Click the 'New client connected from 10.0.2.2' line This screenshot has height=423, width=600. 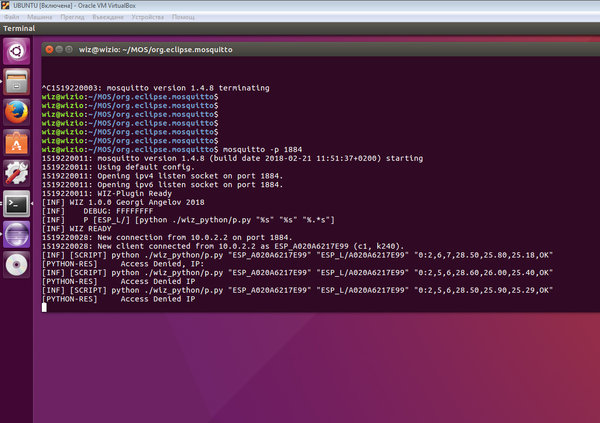(223, 246)
